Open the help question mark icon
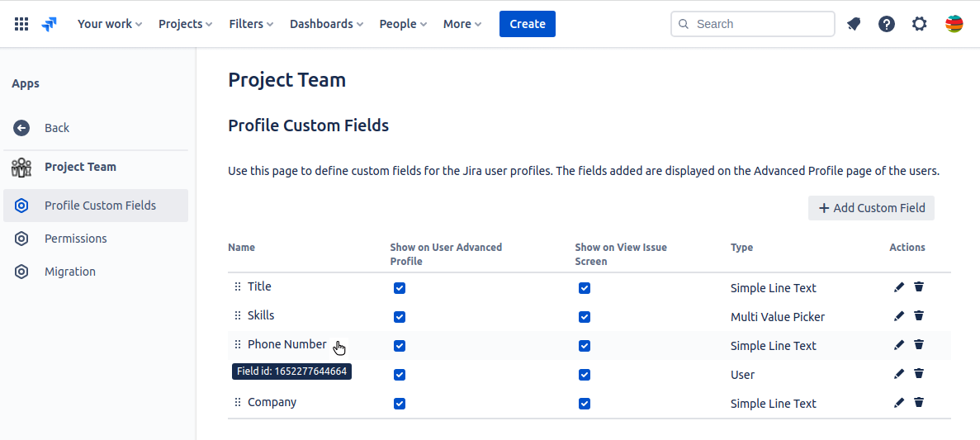The image size is (980, 440). point(887,24)
